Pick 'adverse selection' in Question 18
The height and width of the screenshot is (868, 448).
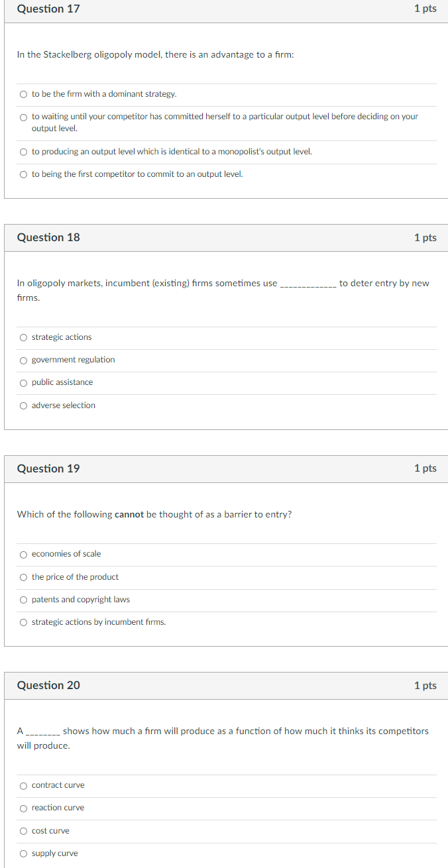click(x=23, y=405)
